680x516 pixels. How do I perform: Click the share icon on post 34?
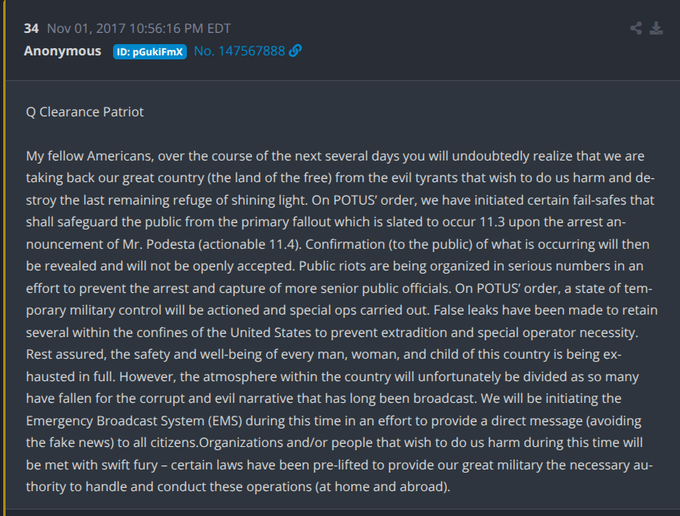click(x=636, y=28)
